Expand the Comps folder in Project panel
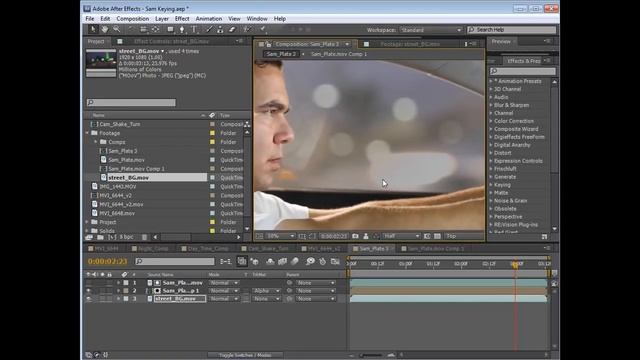 click(x=96, y=142)
